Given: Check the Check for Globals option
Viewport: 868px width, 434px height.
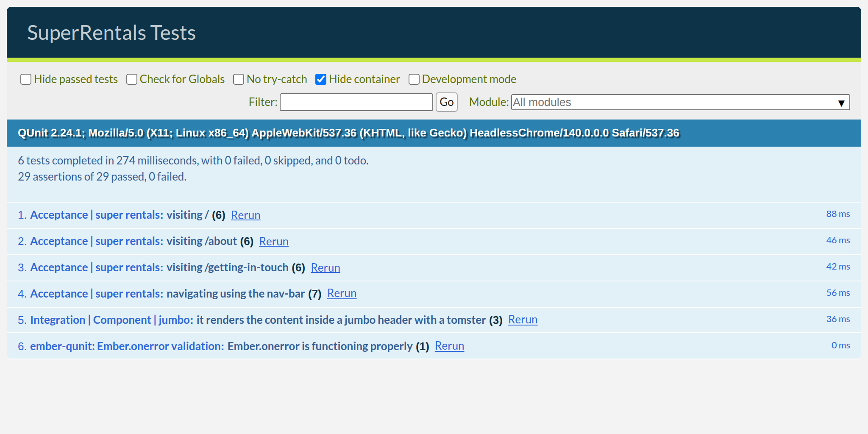Looking at the screenshot, I should (x=132, y=79).
